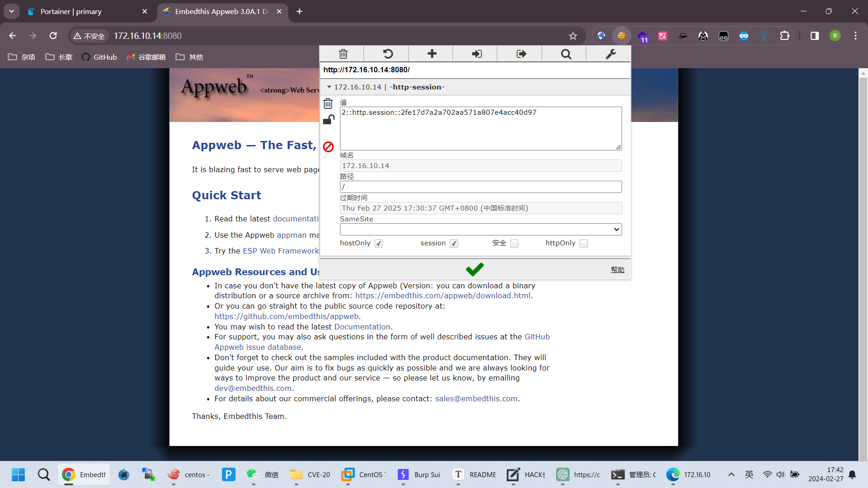
Task: Open the 谷歌邮箱 bookmark
Action: 146,57
